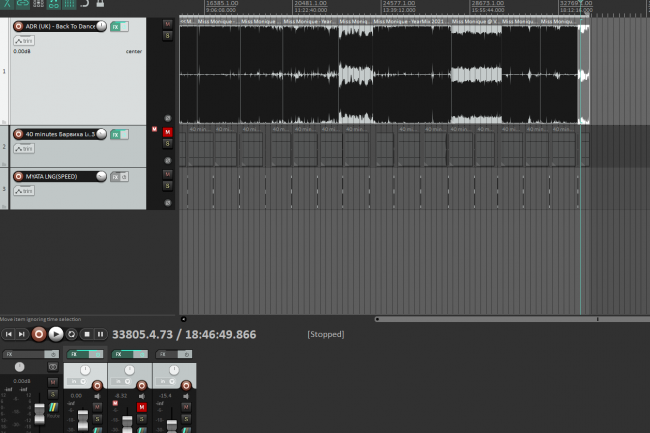Mute the master track in mixer
650x433 pixels.
point(53,382)
